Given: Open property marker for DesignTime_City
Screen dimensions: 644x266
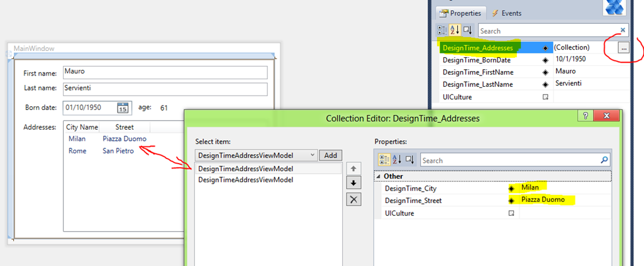Looking at the screenshot, I should [511, 189].
